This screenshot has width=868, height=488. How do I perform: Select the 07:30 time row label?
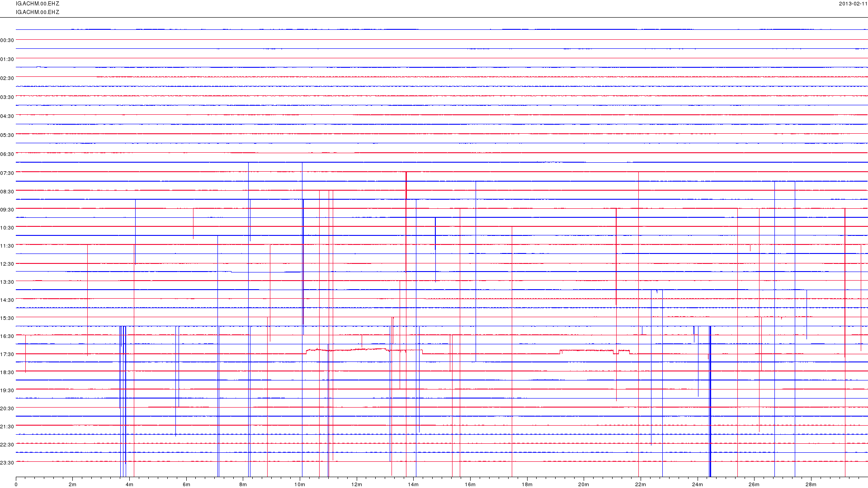coord(7,173)
